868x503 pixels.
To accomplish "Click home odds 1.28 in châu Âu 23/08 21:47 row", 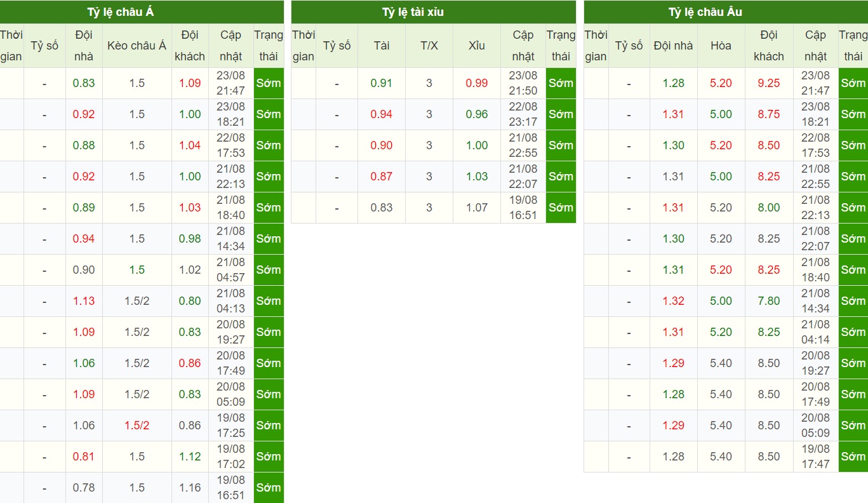I will point(674,83).
